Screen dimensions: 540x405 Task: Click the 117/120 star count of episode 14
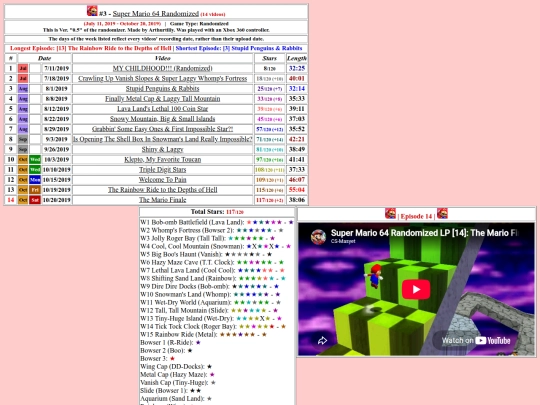pos(269,200)
